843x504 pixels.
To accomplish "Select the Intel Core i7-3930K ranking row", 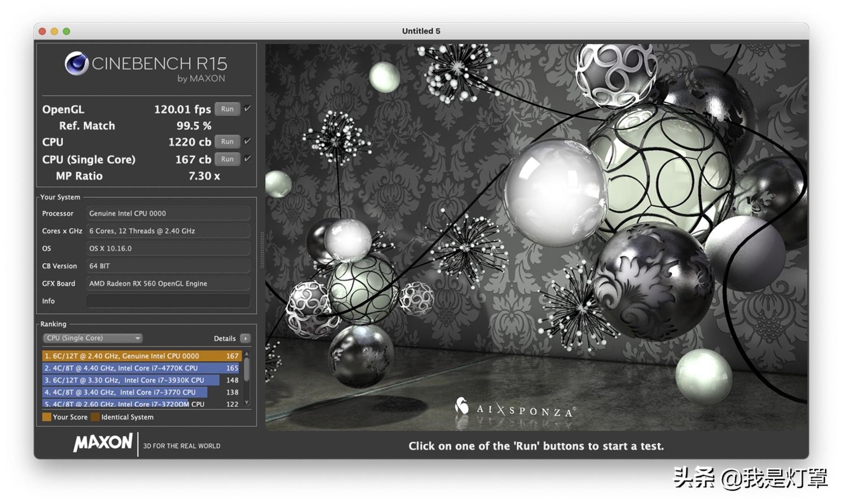I will tap(142, 380).
